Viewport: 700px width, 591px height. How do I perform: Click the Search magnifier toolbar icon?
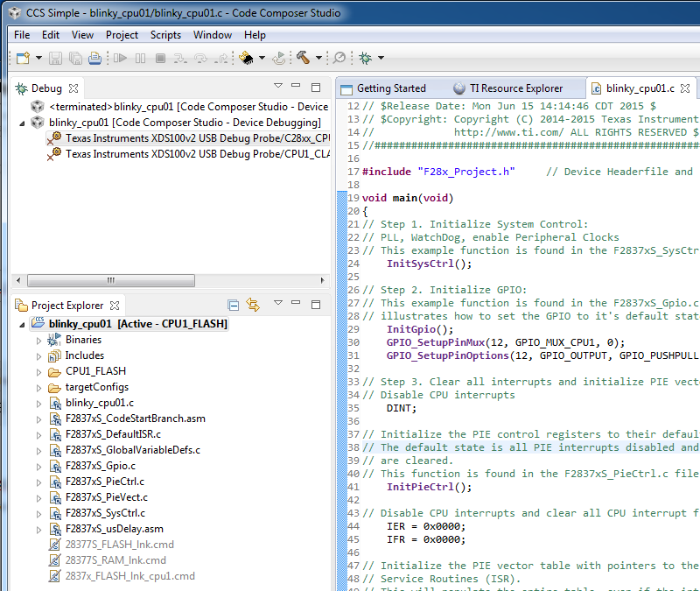[x=339, y=58]
